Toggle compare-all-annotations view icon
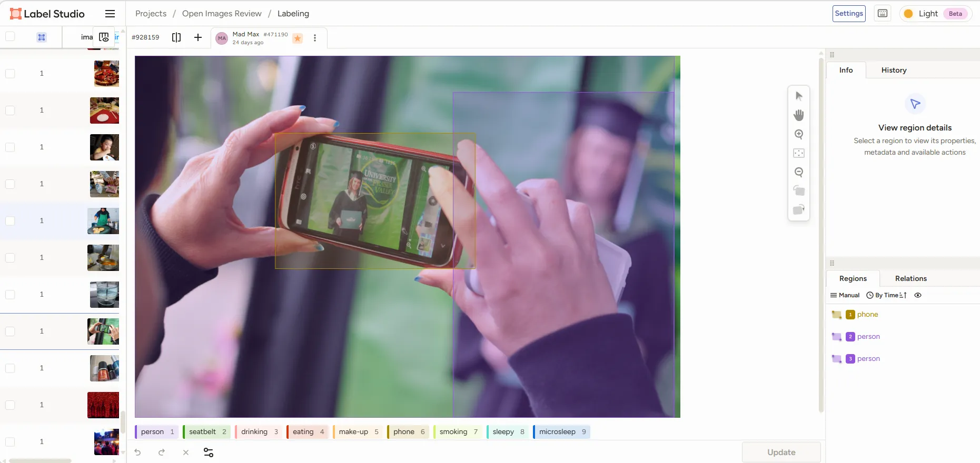Image resolution: width=980 pixels, height=463 pixels. pyautogui.click(x=176, y=37)
